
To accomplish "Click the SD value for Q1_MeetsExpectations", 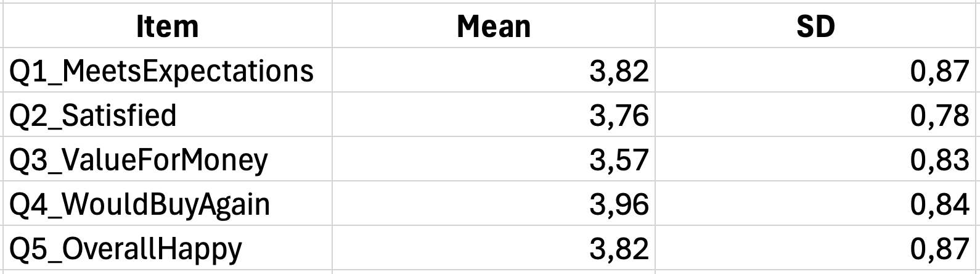I will [939, 70].
